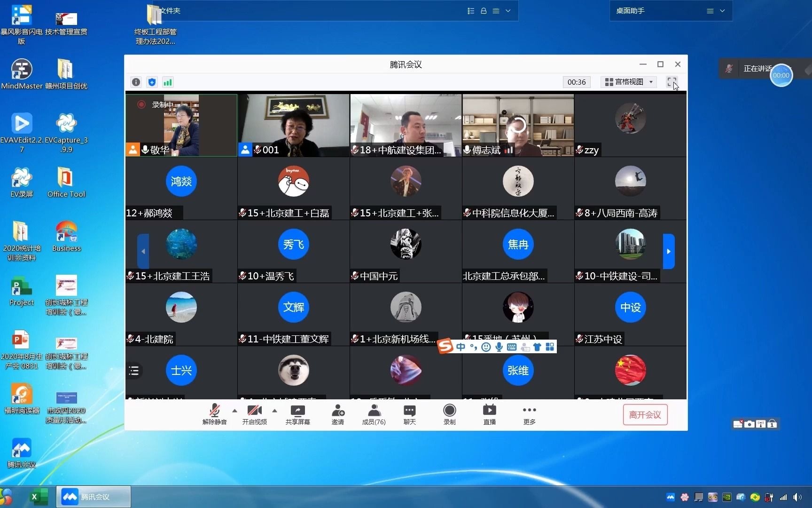Screen dimensions: 812x508
Task: Click muted mic icon in 正在讲话 bar
Action: pyautogui.click(x=729, y=69)
